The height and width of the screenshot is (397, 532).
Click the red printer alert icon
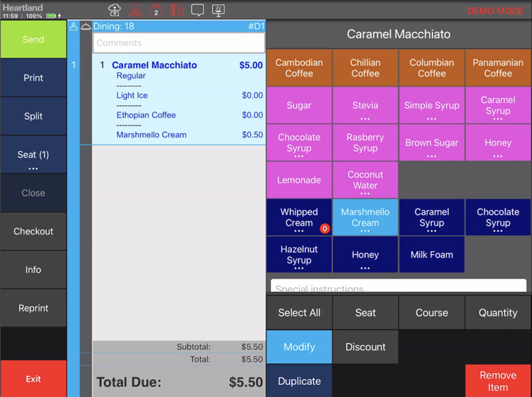click(x=177, y=10)
